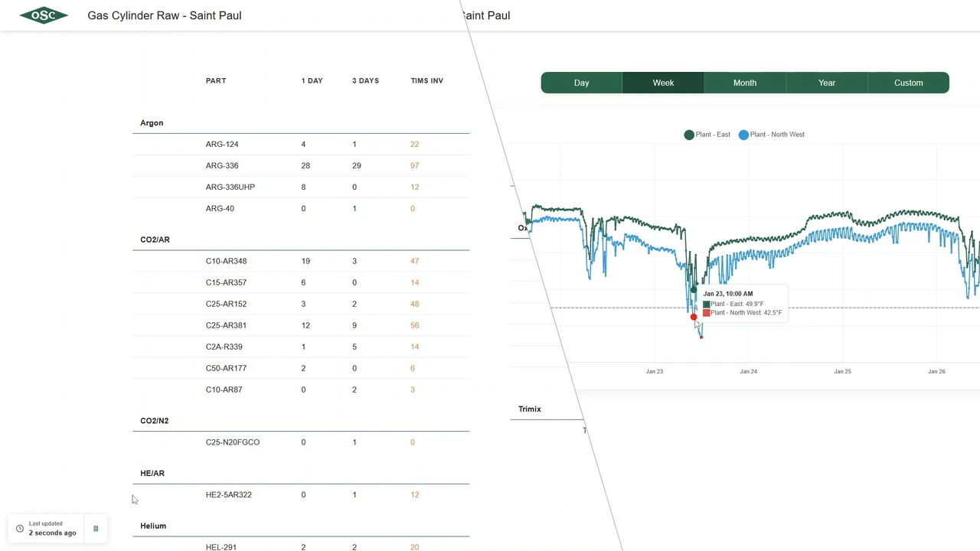Click the C25-AR381 inventory value 56
Image resolution: width=980 pixels, height=551 pixels.
(414, 325)
